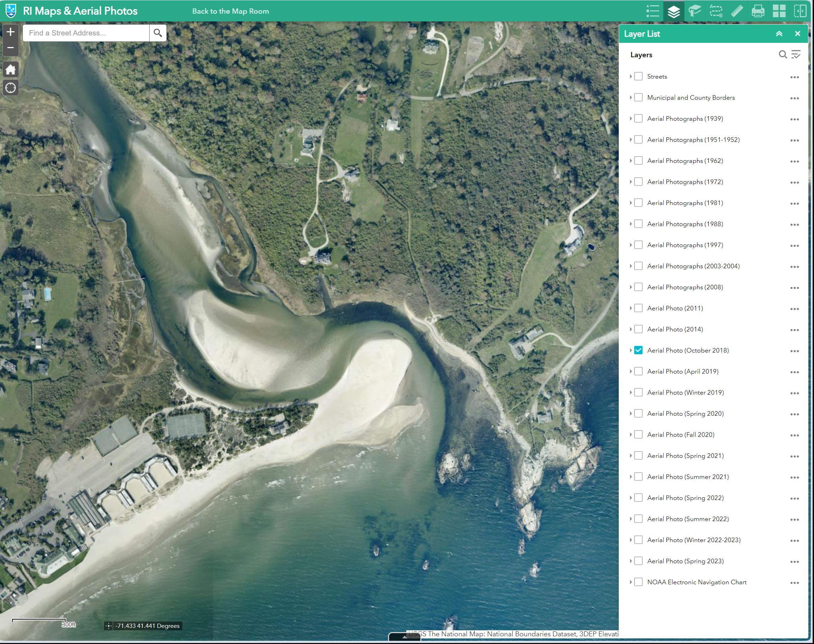The image size is (814, 644).
Task: Open the A-to-B directions tool
Action: [716, 11]
